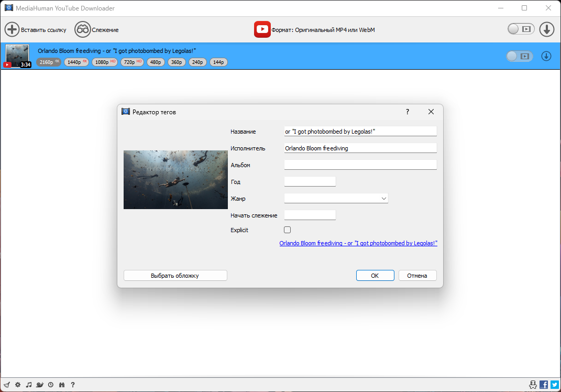Select 1080p HD quality option
561x392 pixels.
coord(104,62)
